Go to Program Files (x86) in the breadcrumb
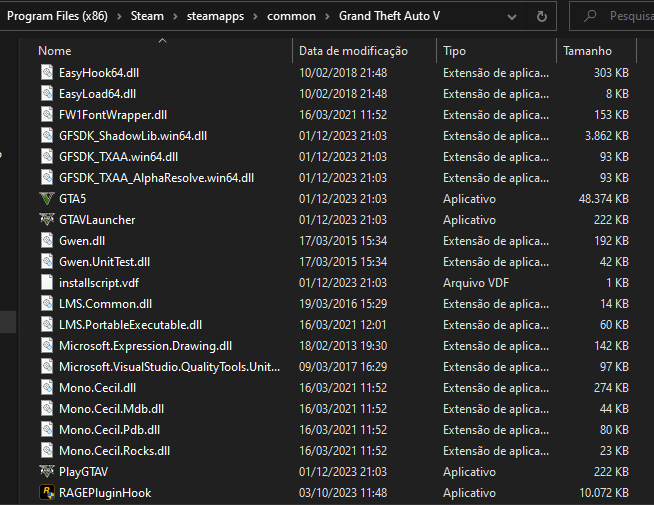 (x=56, y=16)
